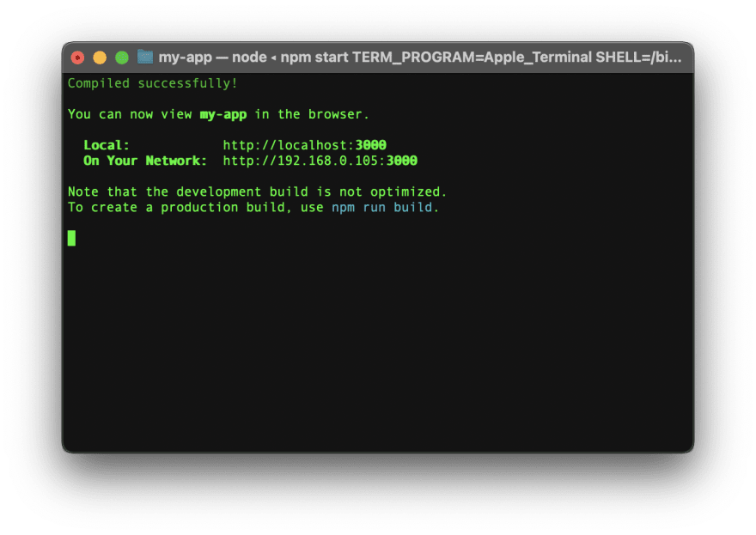Click the window title 'my-app — node'
Screen dimensions: 756x535
[213, 58]
